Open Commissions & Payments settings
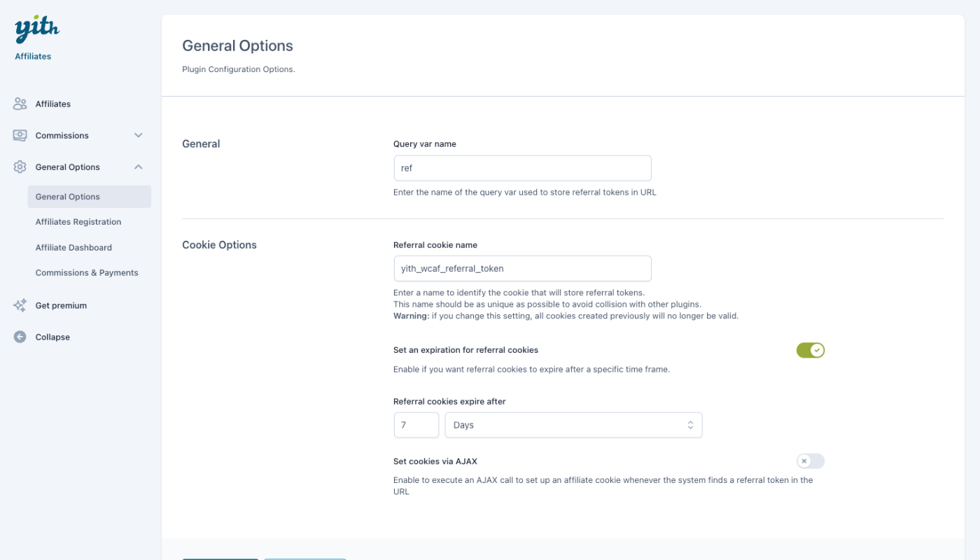This screenshot has width=980, height=560. (x=87, y=272)
